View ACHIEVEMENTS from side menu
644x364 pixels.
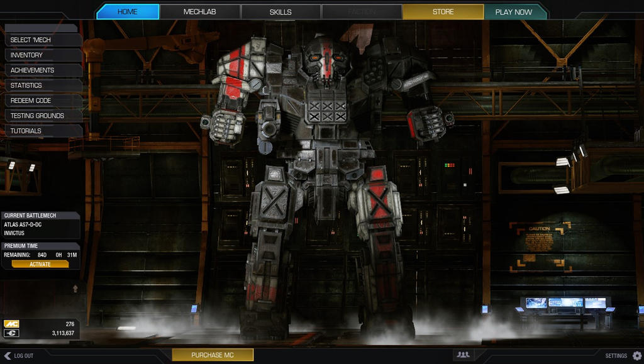pyautogui.click(x=43, y=70)
